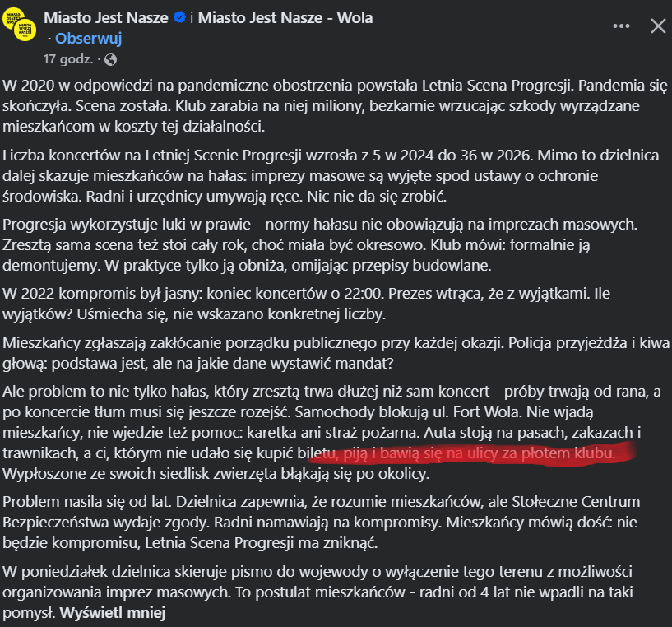
Task: Click the paragraph starting W 2022 kompromis
Action: [307, 304]
